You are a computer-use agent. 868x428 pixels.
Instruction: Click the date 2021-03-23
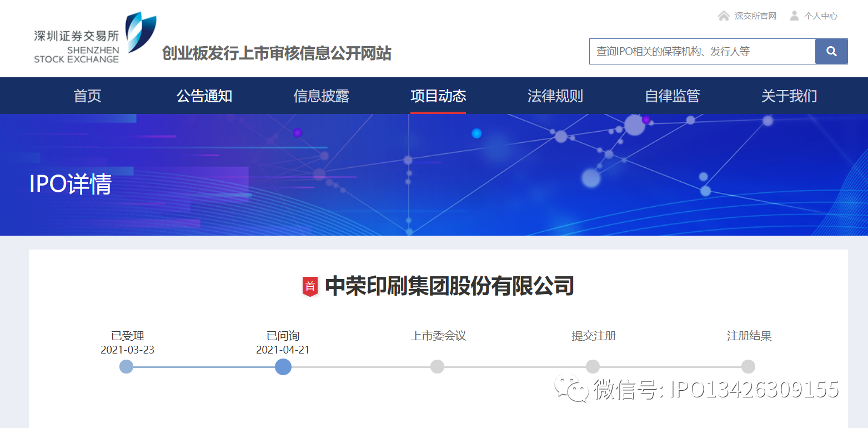(x=128, y=350)
